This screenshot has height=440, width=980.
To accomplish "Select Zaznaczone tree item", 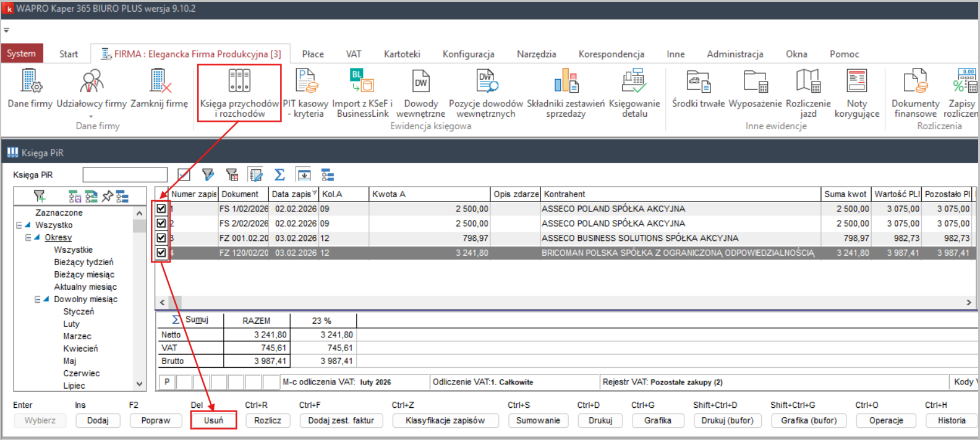I will (59, 213).
